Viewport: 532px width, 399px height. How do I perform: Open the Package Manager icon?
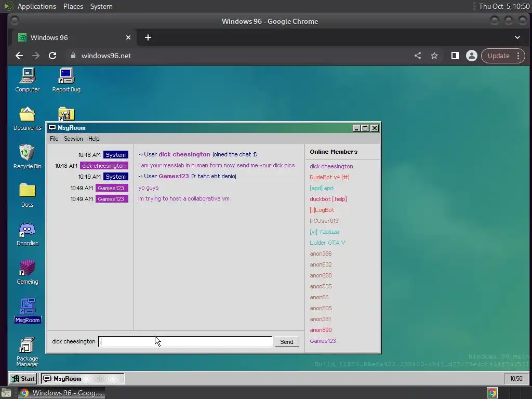(x=27, y=352)
